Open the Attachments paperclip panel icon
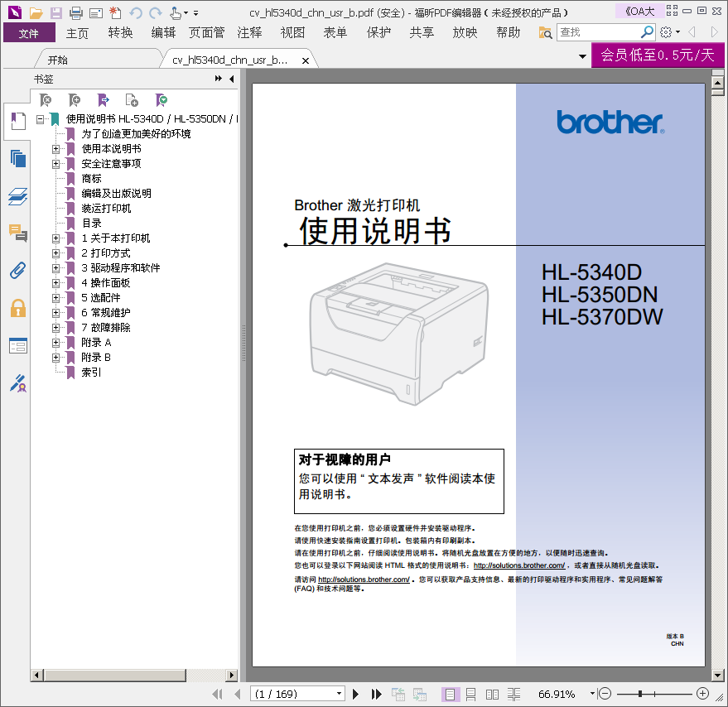Screen dimensions: 728x707 coord(17,270)
